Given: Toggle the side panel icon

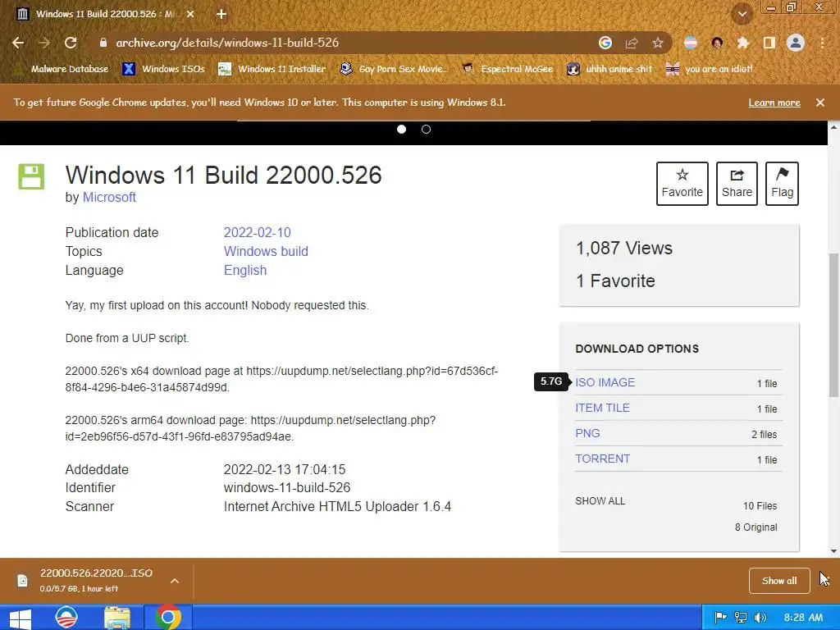Looking at the screenshot, I should [x=769, y=43].
